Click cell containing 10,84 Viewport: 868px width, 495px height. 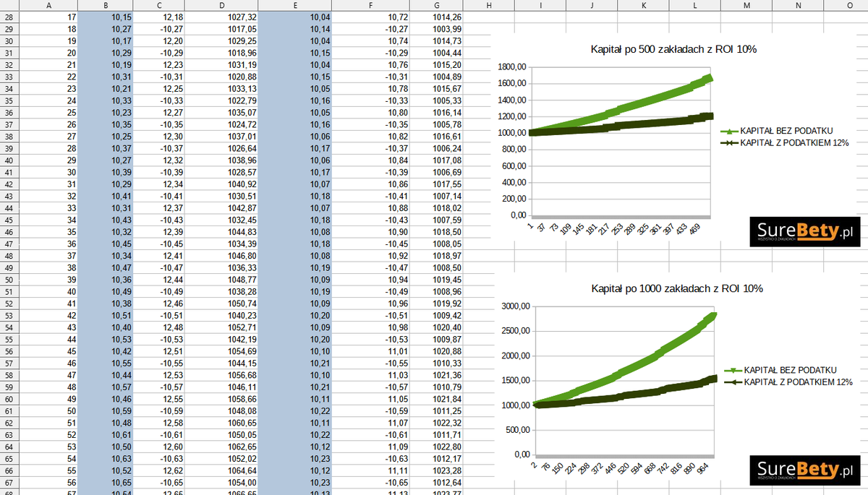[x=370, y=160]
